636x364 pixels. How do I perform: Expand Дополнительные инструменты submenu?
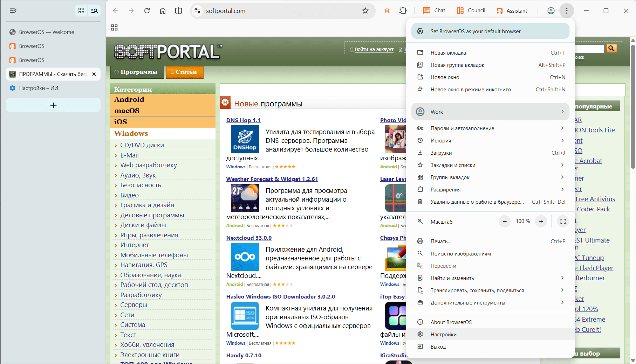(490, 303)
